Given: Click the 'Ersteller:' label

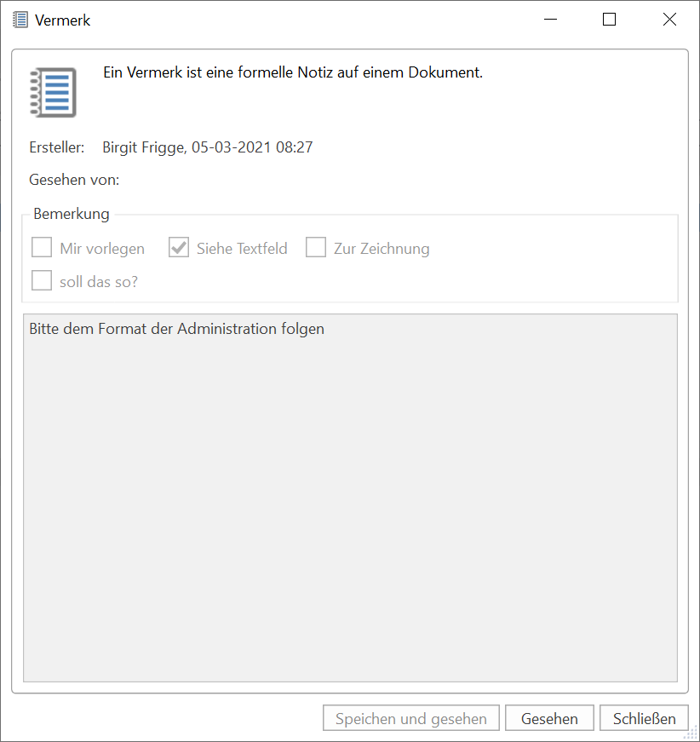Looking at the screenshot, I should coord(57,147).
